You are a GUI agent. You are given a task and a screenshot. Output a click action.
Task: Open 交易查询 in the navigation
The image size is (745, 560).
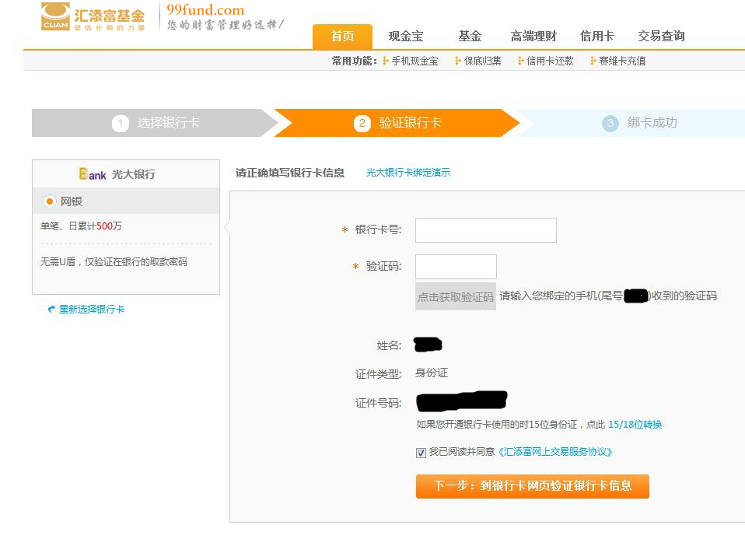[661, 37]
